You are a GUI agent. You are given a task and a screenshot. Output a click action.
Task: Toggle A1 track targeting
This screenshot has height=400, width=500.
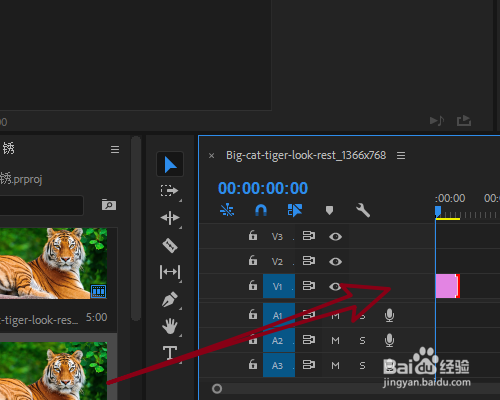(x=279, y=315)
